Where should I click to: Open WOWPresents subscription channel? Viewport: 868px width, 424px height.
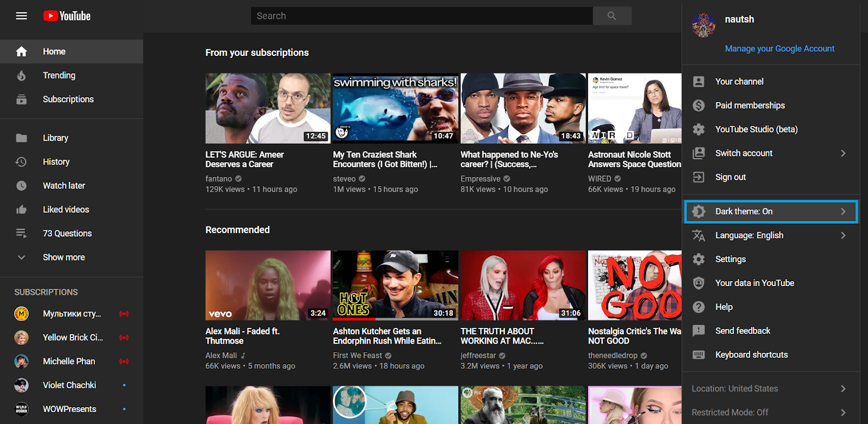click(x=72, y=409)
